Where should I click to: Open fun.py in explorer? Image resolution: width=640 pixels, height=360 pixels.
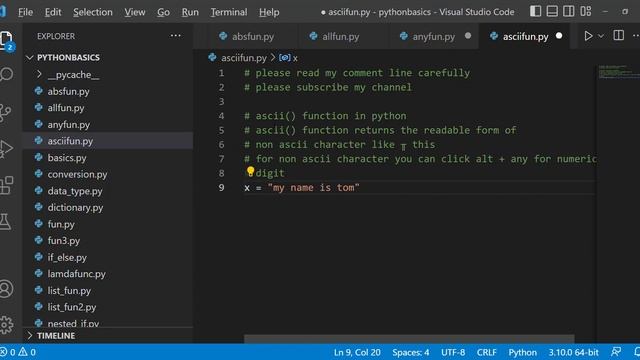coord(108,224)
